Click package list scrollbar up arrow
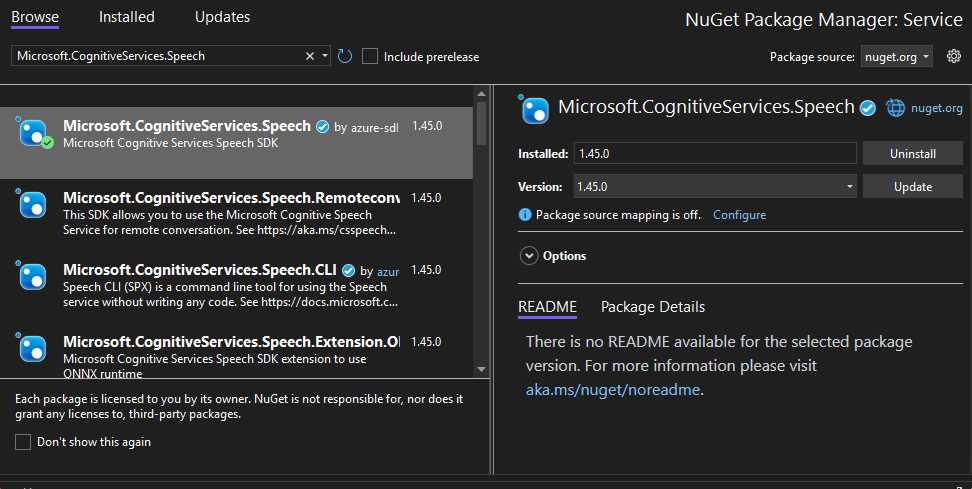 482,93
